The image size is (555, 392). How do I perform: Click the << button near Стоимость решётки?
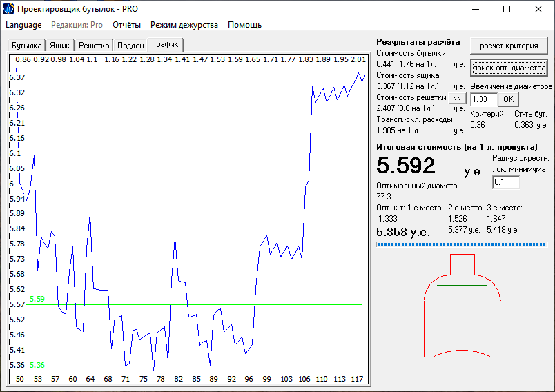[x=457, y=98]
